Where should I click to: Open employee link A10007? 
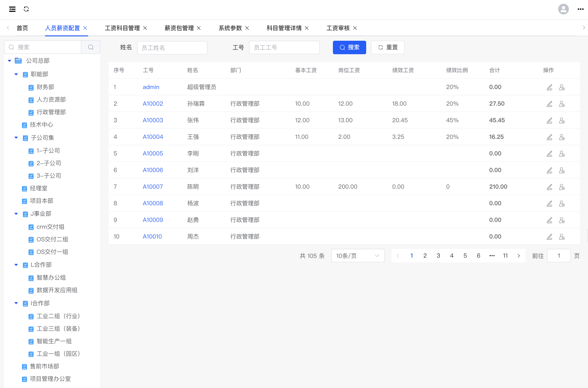(153, 187)
